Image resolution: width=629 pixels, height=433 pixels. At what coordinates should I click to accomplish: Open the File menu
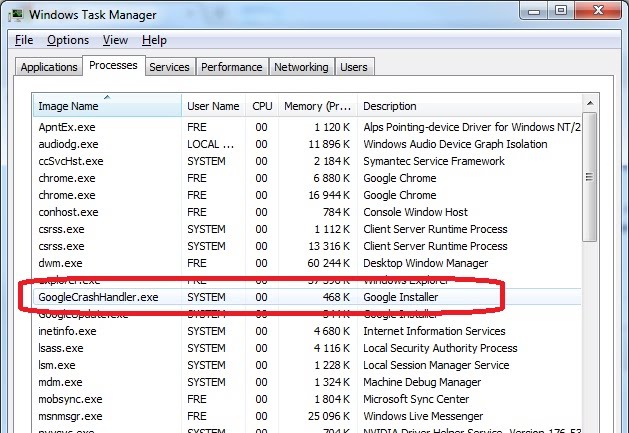(24, 40)
